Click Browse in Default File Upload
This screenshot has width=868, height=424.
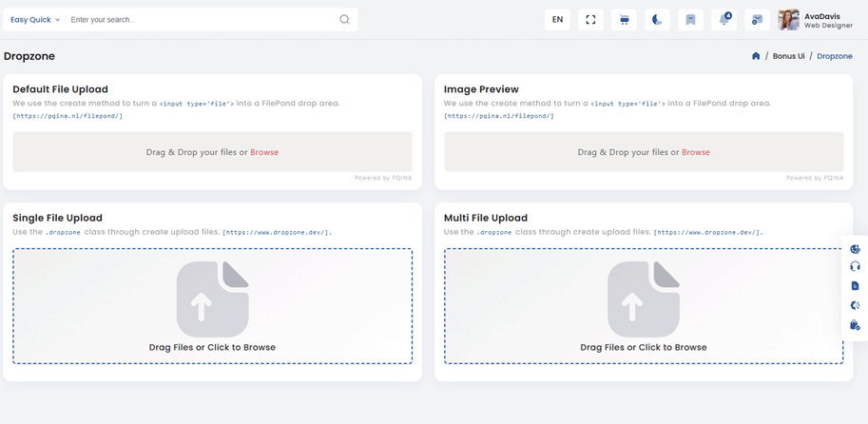point(264,152)
